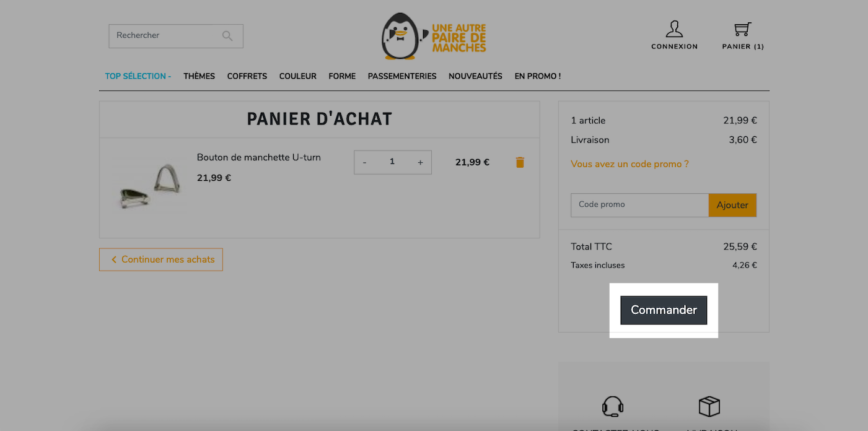Click the quantity field showing 1
The width and height of the screenshot is (868, 431).
pos(392,162)
